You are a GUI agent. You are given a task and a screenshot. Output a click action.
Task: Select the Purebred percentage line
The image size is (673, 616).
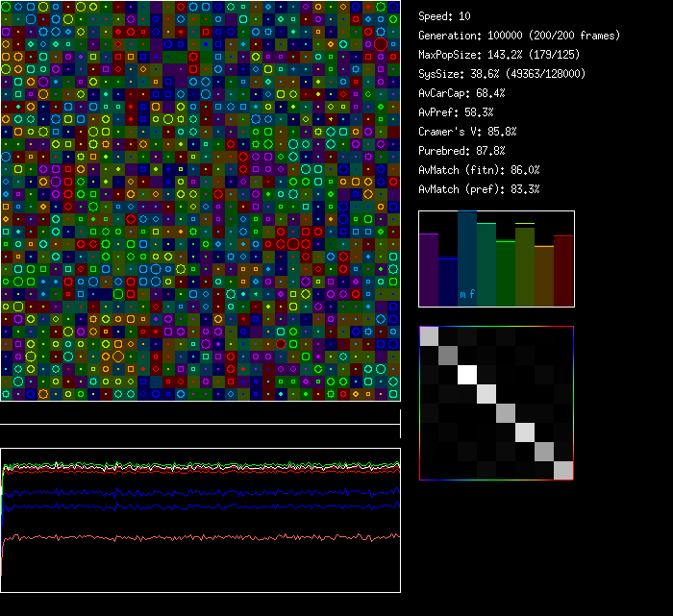tap(461, 151)
